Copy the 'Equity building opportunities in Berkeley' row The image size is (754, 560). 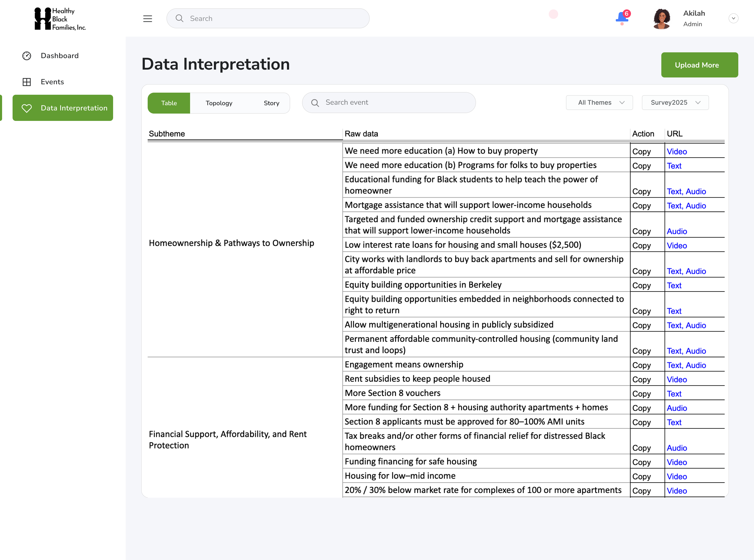(x=641, y=285)
